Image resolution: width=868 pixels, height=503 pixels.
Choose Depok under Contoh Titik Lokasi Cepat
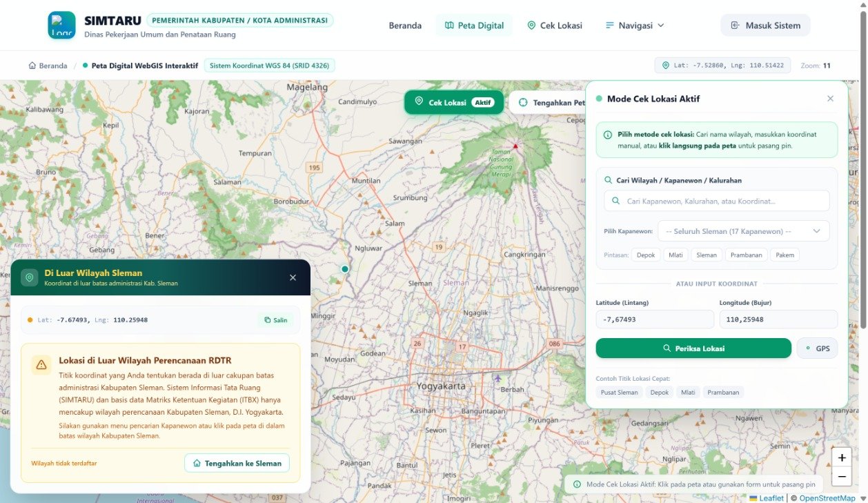click(x=660, y=392)
